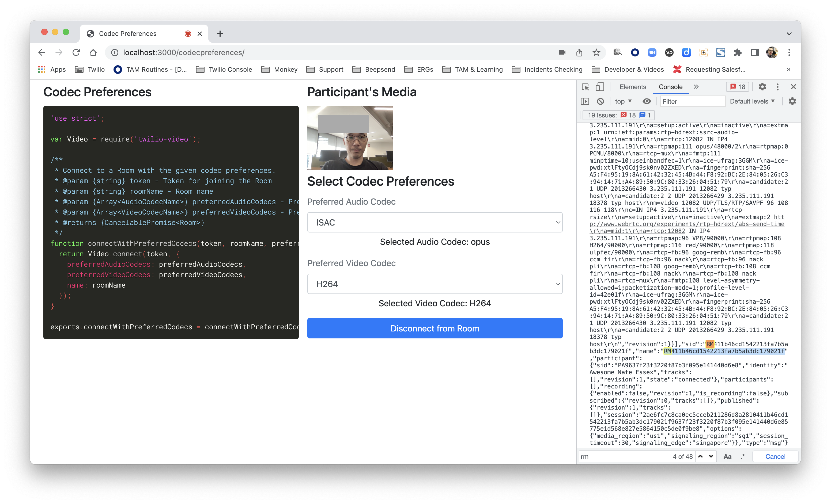Toggle the browser side panel icon
The image size is (831, 504).
[755, 52]
